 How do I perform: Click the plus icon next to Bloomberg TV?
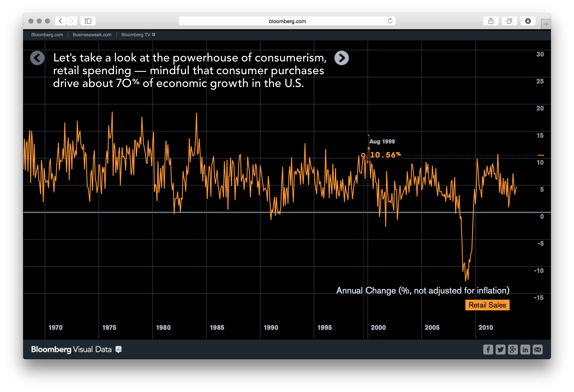click(154, 35)
